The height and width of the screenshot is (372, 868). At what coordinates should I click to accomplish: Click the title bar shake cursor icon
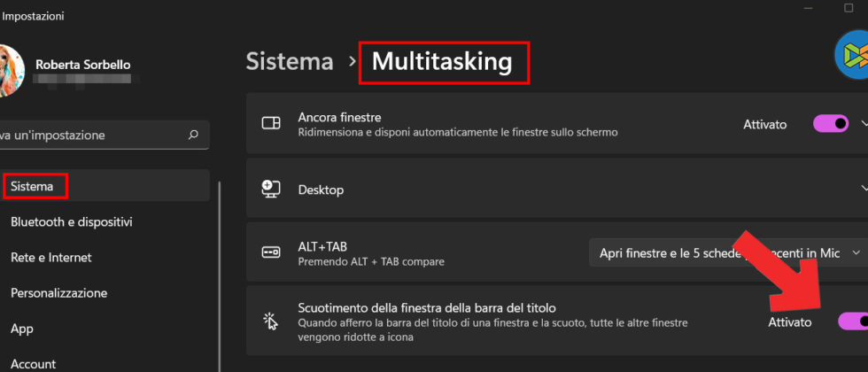[271, 321]
